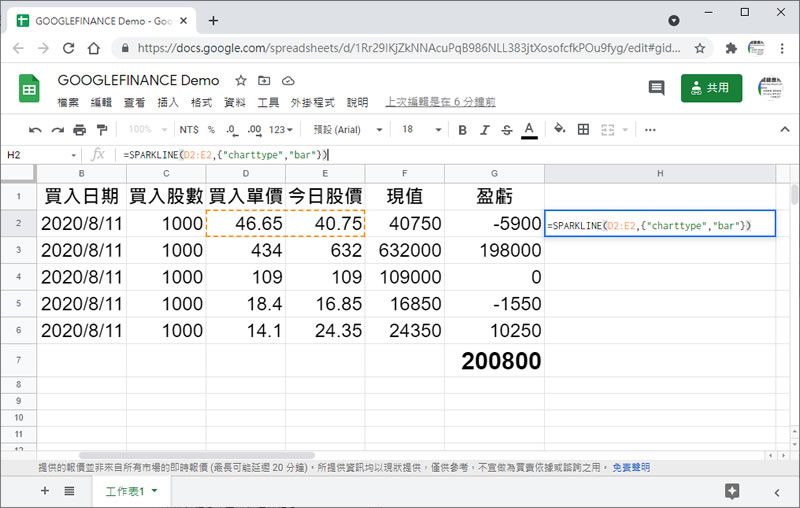Star the GOOGLEFINANCE Demo document

click(241, 81)
